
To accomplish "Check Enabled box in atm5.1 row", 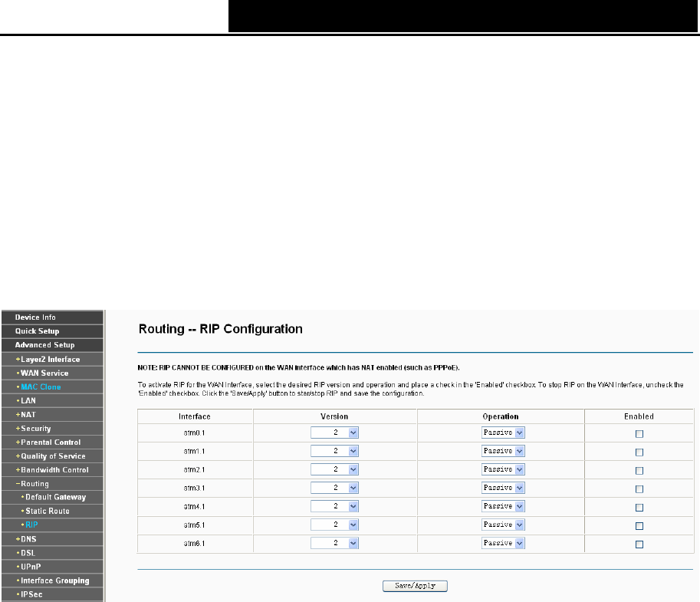I will click(639, 525).
